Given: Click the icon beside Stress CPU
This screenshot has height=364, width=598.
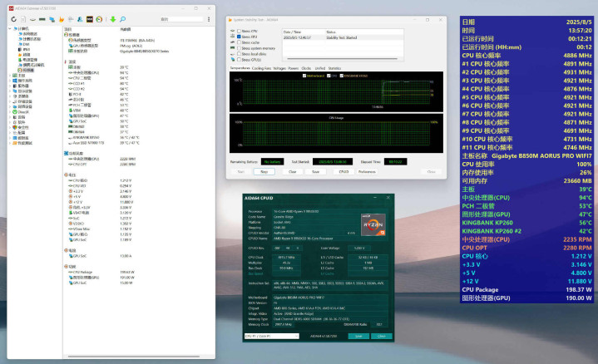Looking at the screenshot, I should click(x=233, y=31).
